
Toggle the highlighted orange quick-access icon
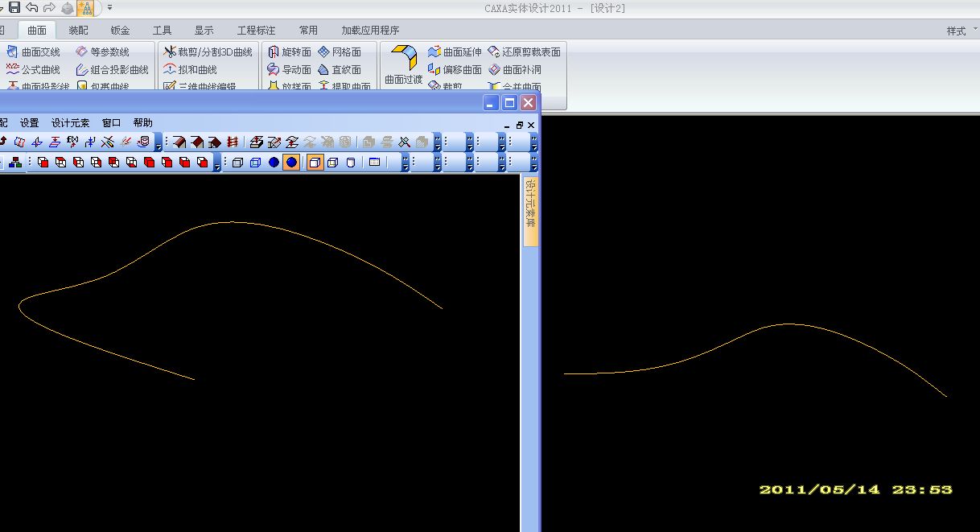[84, 8]
